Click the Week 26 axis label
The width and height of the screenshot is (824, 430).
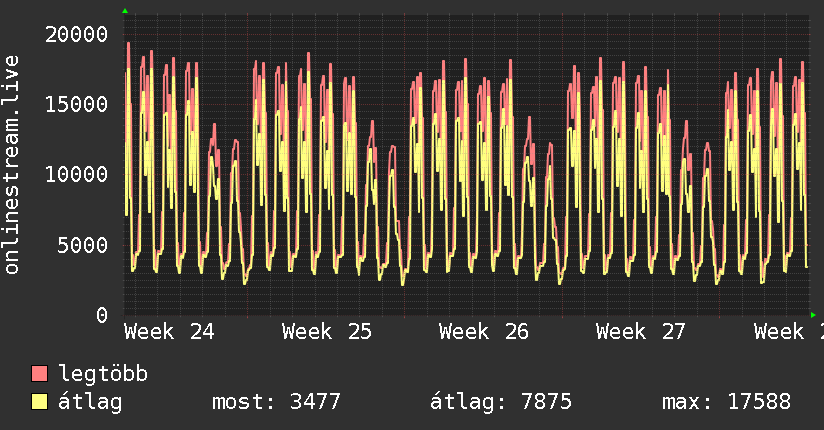(483, 332)
